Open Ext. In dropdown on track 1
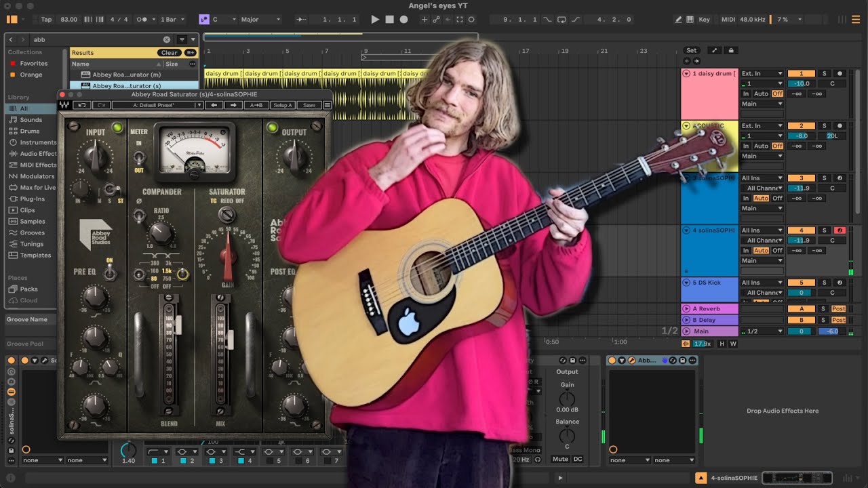Viewport: 868px width, 488px height. coord(762,73)
